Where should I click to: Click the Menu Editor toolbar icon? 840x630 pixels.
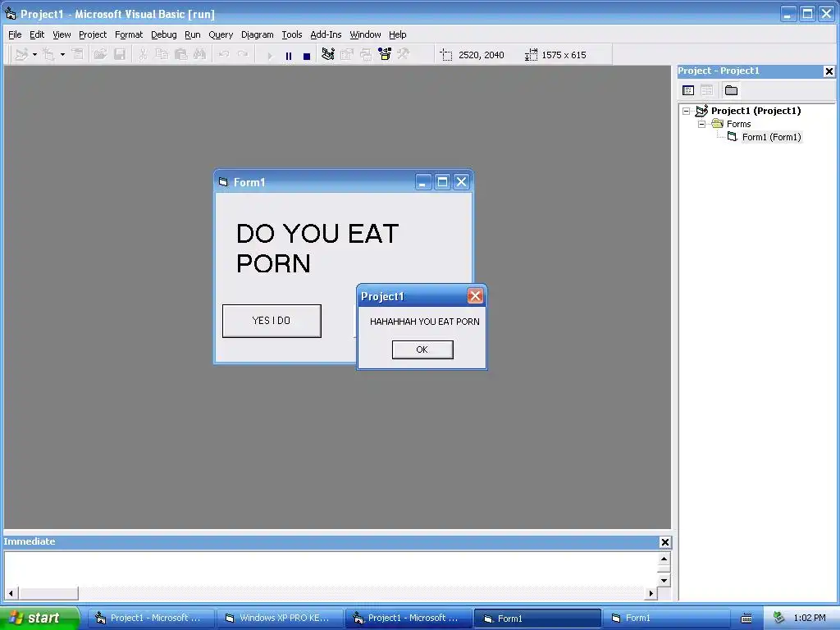point(78,55)
